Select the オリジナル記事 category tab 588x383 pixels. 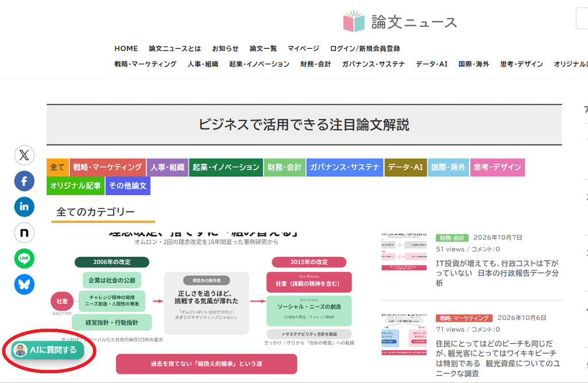[x=75, y=186]
